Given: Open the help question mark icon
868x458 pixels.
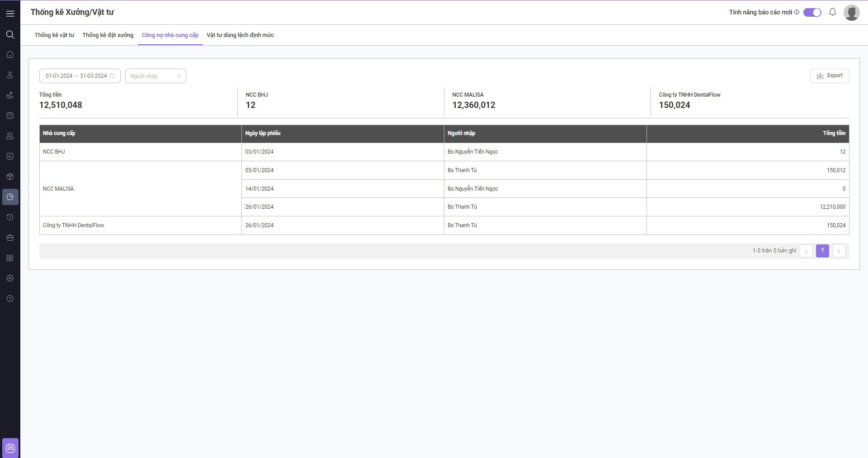Looking at the screenshot, I should pos(10,299).
